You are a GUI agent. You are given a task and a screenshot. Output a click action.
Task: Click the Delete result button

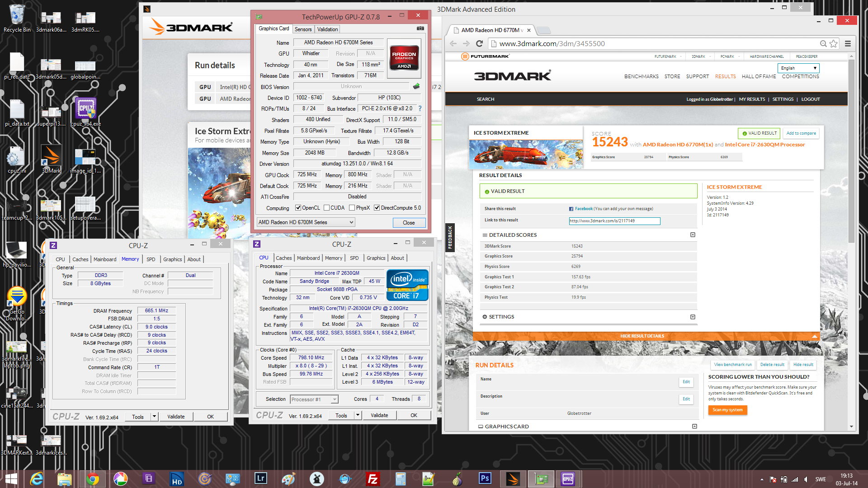[x=772, y=365]
